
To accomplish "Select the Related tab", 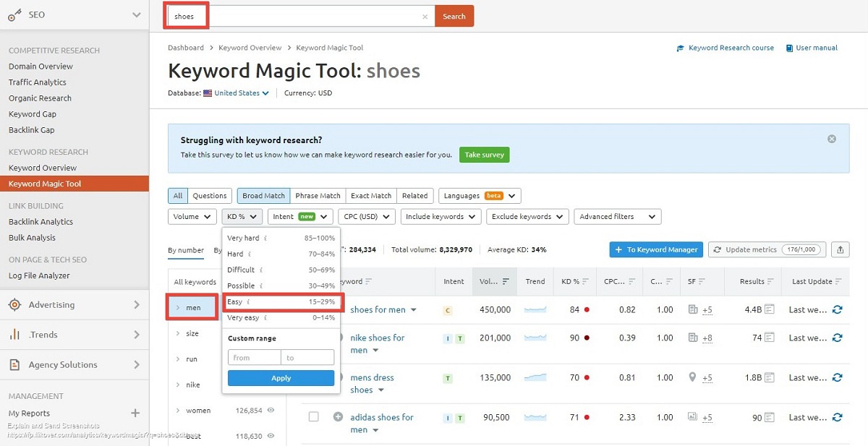I will tap(415, 196).
